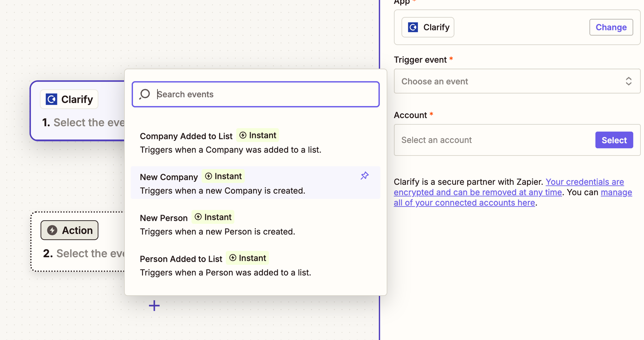Click 'Triggers when a new Company is created.' text
644x340 pixels.
pos(223,191)
